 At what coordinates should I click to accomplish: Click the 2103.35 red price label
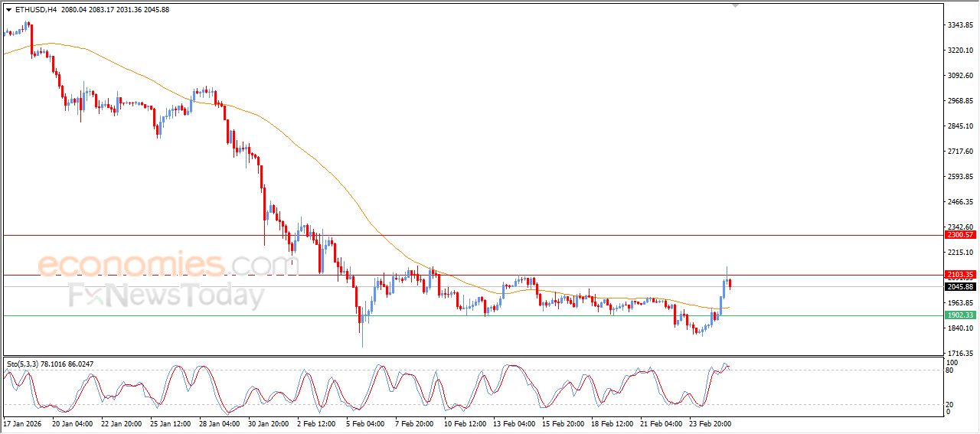pos(960,275)
